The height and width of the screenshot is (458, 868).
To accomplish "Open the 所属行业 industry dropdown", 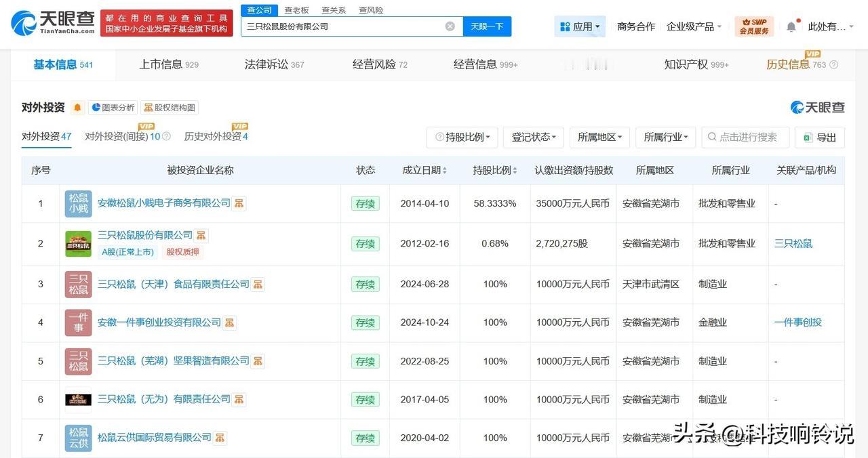I will [x=665, y=137].
